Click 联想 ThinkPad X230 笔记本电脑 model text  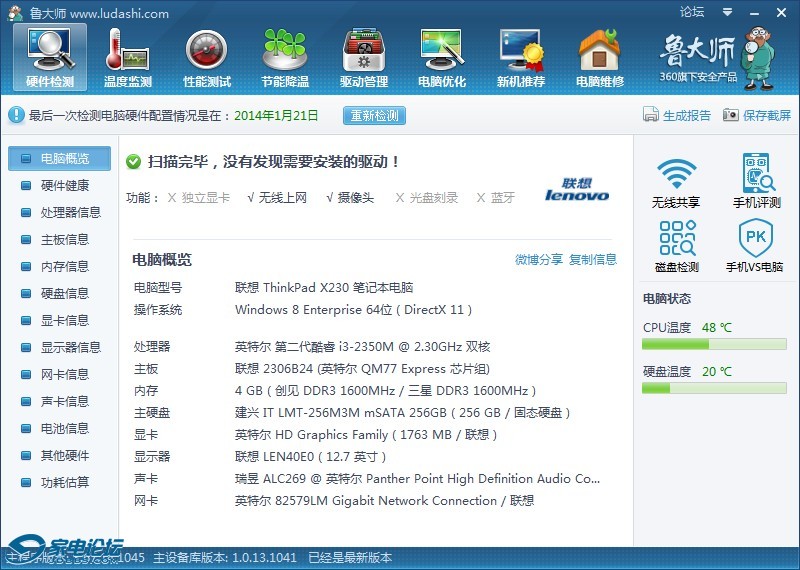(324, 288)
